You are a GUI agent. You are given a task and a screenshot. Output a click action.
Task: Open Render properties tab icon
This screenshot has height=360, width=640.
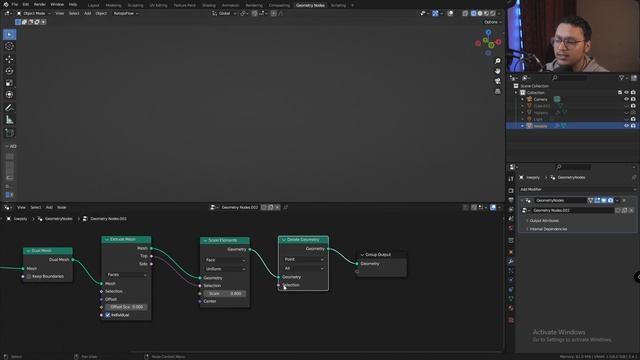[511, 191]
